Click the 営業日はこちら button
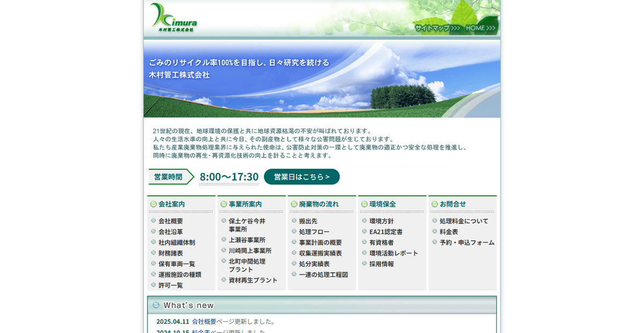Viewport: 644px width, 333px height. pyautogui.click(x=302, y=176)
